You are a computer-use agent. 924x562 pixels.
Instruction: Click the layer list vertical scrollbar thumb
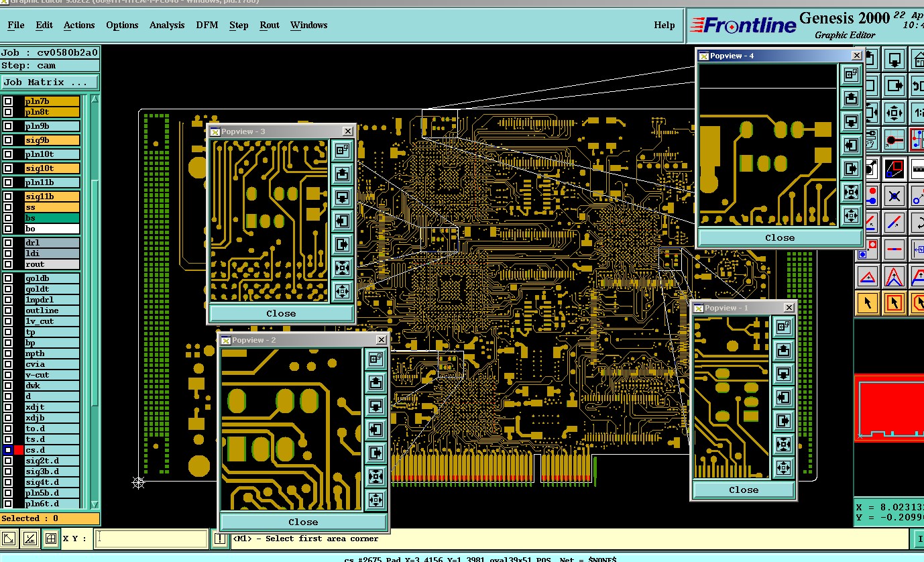[x=95, y=292]
